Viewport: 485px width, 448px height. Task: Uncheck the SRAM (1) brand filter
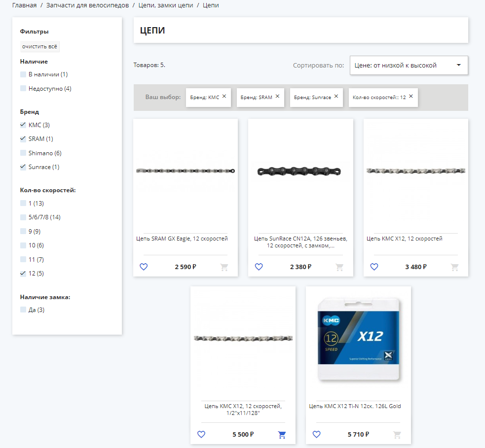pos(23,138)
